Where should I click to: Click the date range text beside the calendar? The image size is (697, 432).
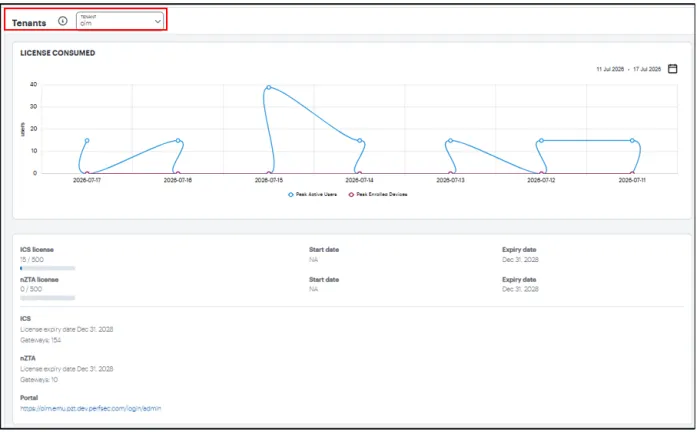(629, 69)
